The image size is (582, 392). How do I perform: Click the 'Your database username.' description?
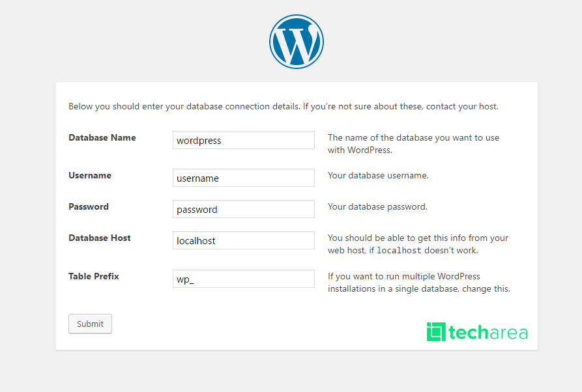point(378,175)
